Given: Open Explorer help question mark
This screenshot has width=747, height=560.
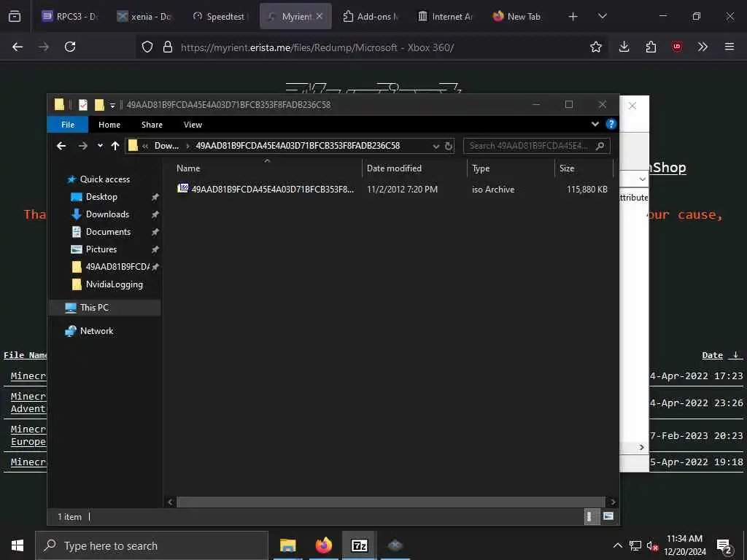Looking at the screenshot, I should pyautogui.click(x=611, y=124).
